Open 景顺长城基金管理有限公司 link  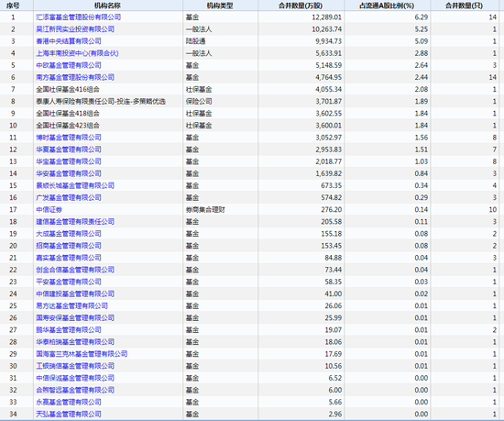pyautogui.click(x=75, y=185)
